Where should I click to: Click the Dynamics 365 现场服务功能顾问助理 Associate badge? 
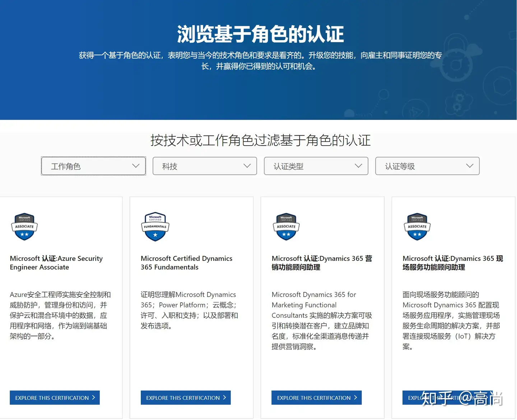[417, 227]
